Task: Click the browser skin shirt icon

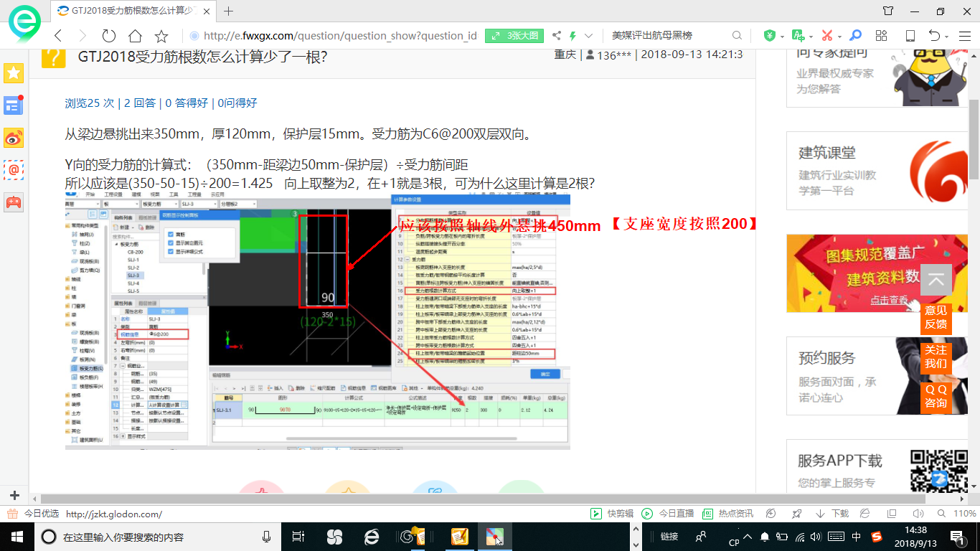Action: (888, 11)
